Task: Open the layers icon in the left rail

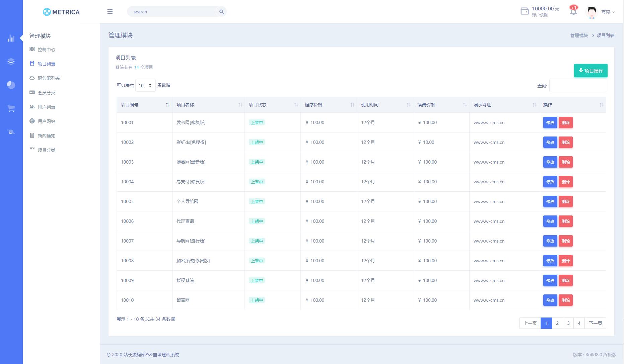Action: click(x=11, y=62)
